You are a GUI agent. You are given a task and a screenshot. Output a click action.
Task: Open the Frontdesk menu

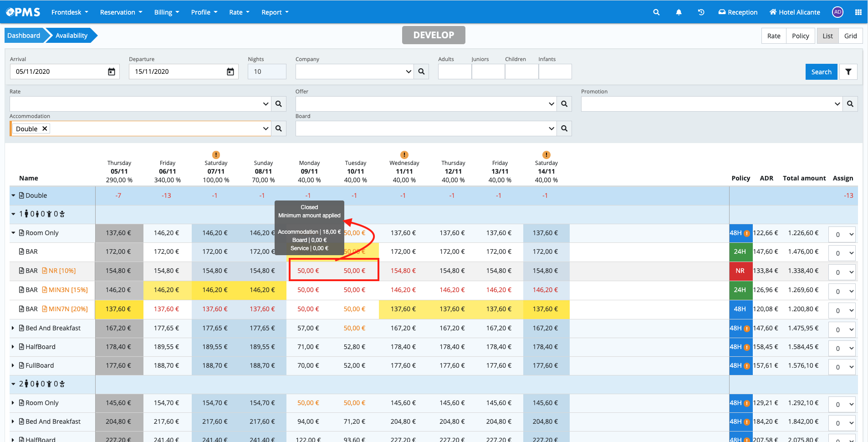pos(69,12)
